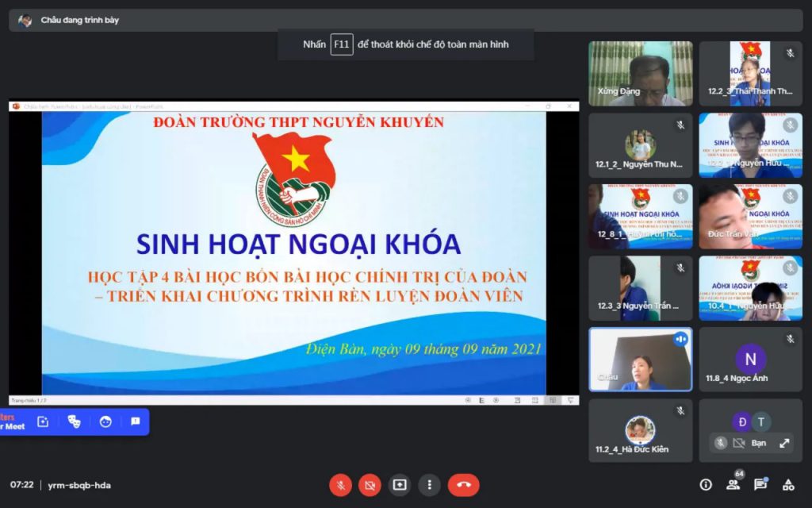Viewport: 812px width, 508px height.
Task: Click the camera-off icon beside Bạn
Action: (x=739, y=443)
